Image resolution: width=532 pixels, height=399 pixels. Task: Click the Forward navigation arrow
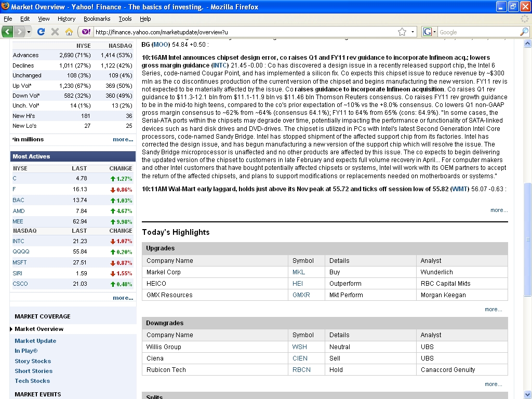coord(19,32)
